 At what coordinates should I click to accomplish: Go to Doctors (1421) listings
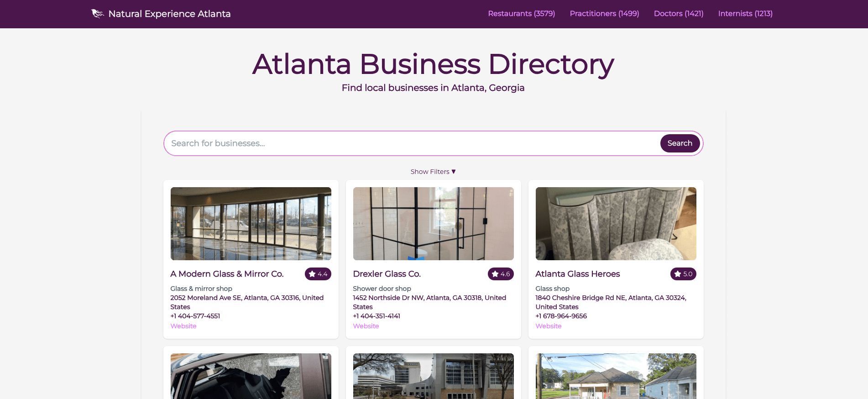679,14
